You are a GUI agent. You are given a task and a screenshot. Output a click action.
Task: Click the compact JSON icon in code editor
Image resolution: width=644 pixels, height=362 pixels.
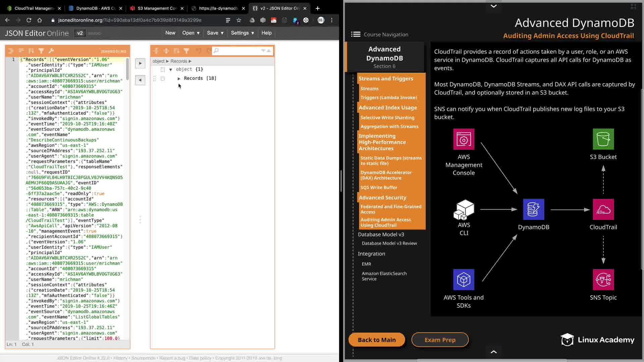coord(21,51)
